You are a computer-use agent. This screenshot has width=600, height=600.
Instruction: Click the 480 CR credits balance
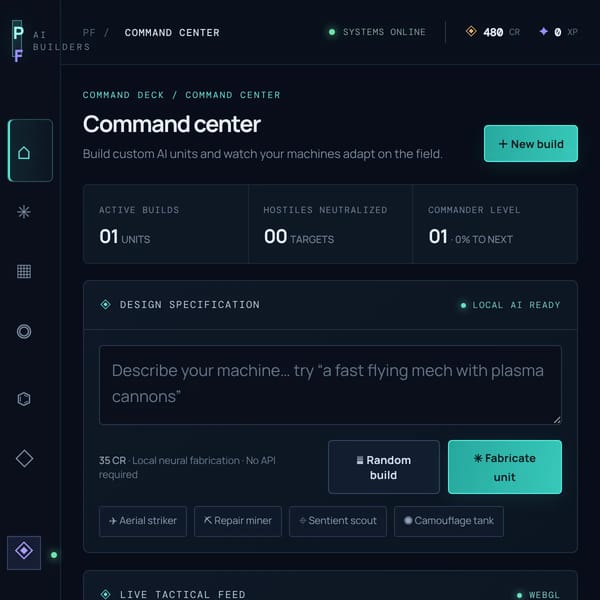[x=493, y=32]
